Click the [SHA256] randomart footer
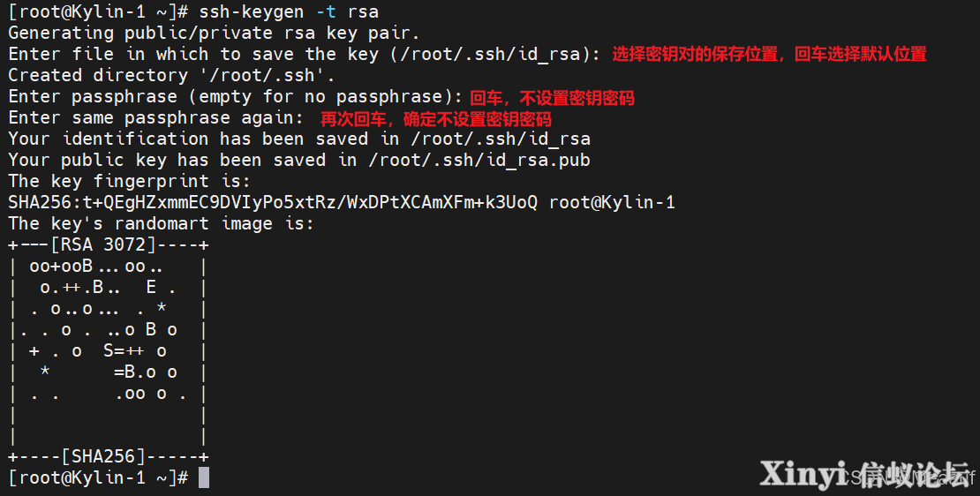 102,456
